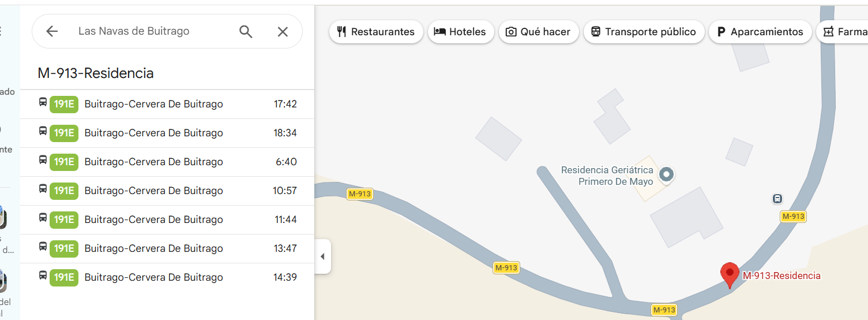Viewport: 868px width, 320px height.
Task: Select the Transporte público chip
Action: coord(644,32)
